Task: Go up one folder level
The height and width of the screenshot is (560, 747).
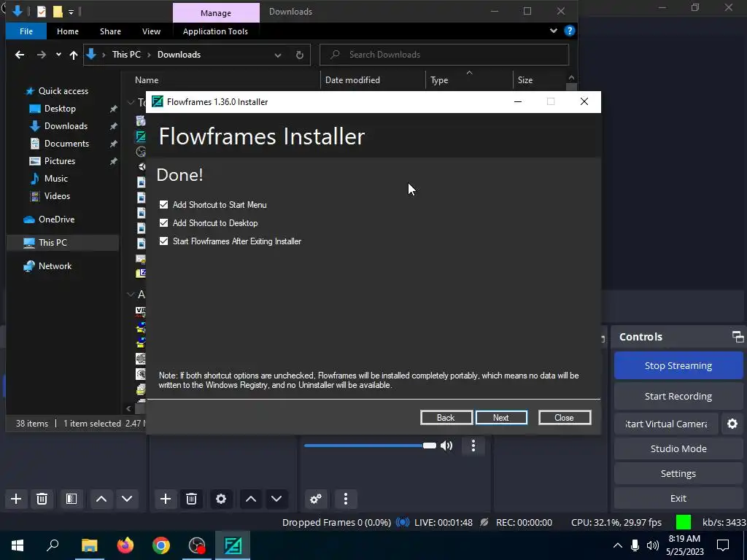Action: pyautogui.click(x=74, y=55)
